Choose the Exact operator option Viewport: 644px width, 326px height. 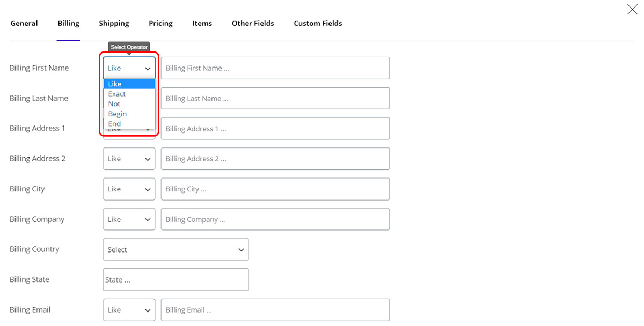(117, 94)
